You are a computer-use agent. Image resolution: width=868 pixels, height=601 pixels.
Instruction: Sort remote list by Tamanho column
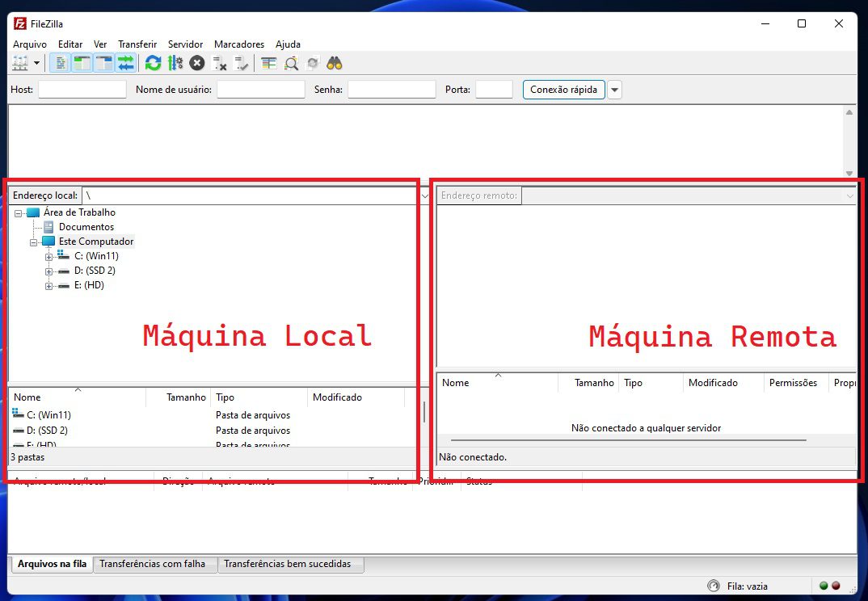point(588,383)
